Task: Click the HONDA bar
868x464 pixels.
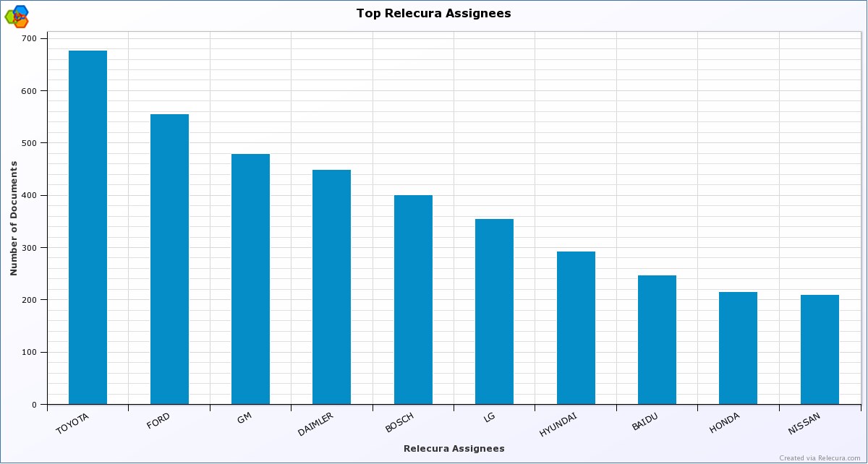Action: (738, 348)
